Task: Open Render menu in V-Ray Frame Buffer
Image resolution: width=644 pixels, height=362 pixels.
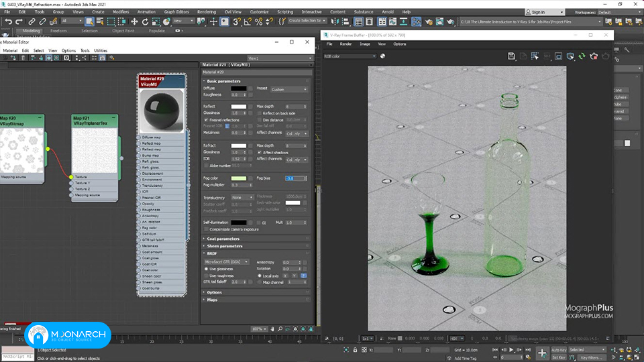Action: 346,44
